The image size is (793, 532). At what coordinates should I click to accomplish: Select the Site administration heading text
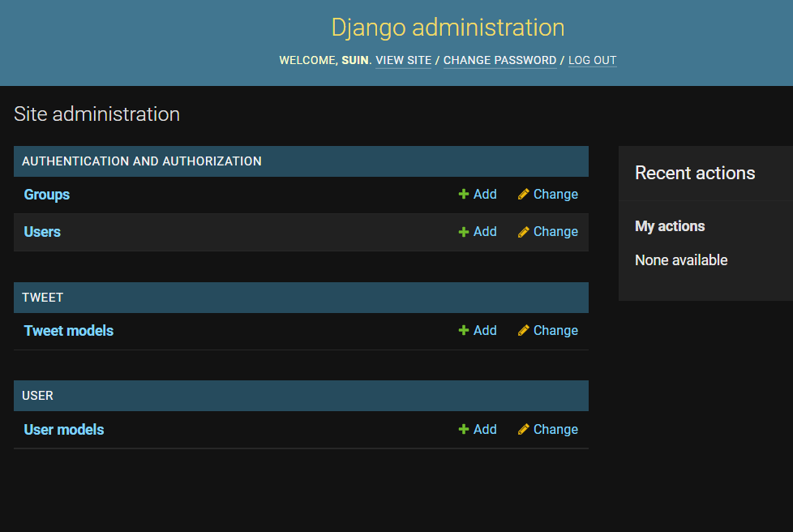(96, 114)
